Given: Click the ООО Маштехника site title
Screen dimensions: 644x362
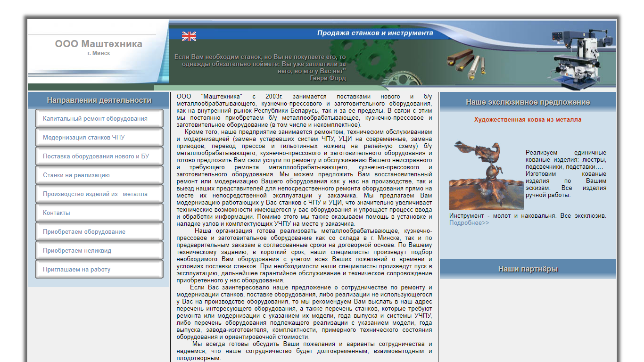Looking at the screenshot, I should point(99,44).
